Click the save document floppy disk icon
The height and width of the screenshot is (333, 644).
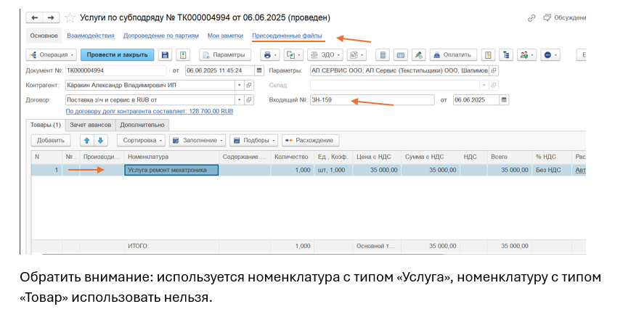(165, 55)
